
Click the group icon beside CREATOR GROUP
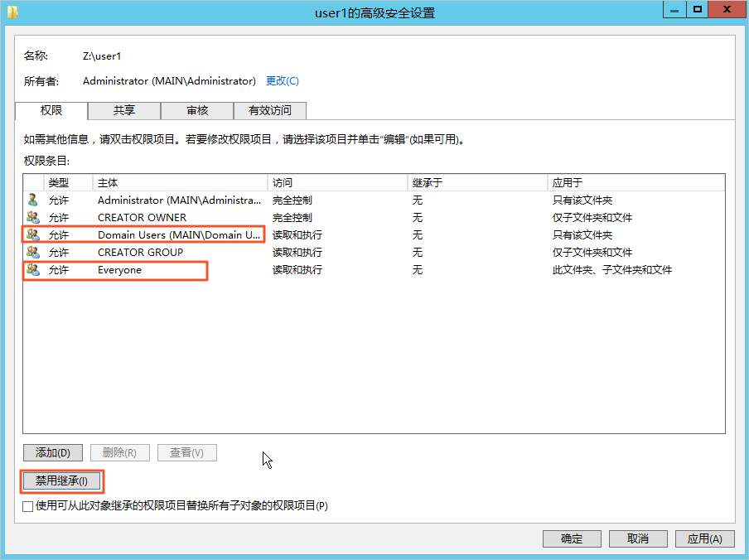(x=33, y=252)
